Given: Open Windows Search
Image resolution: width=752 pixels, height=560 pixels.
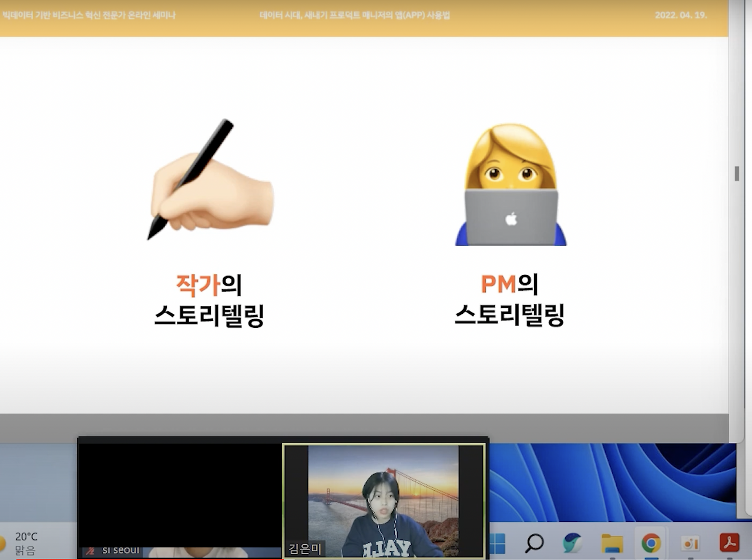Looking at the screenshot, I should [x=534, y=543].
